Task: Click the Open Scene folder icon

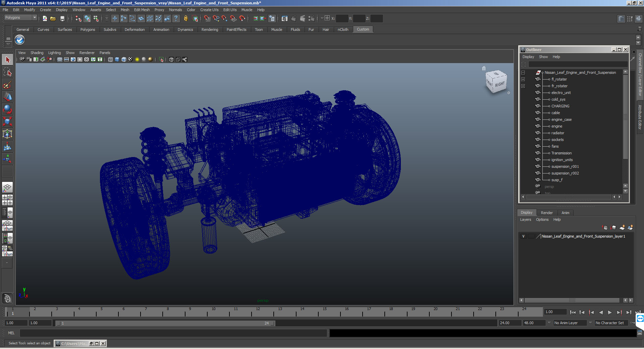Action: 53,18
